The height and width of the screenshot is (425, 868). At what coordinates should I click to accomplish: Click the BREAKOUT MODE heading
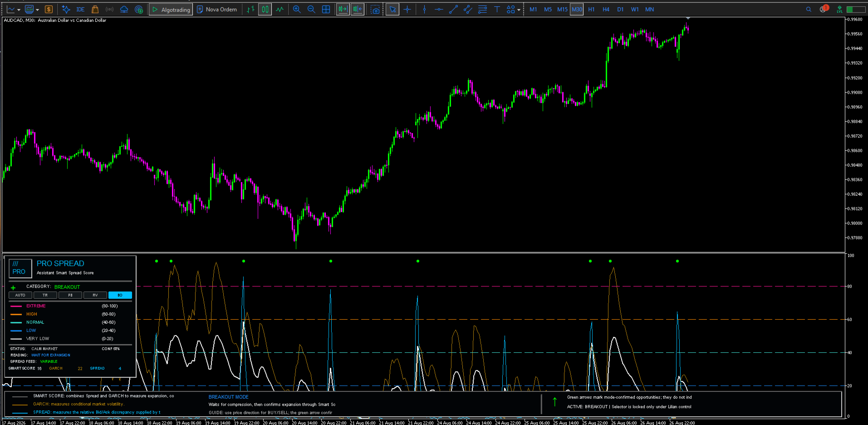click(x=229, y=397)
